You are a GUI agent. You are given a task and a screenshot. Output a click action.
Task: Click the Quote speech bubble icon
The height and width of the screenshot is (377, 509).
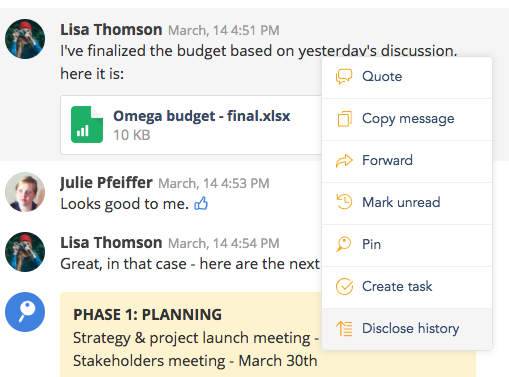tap(344, 77)
